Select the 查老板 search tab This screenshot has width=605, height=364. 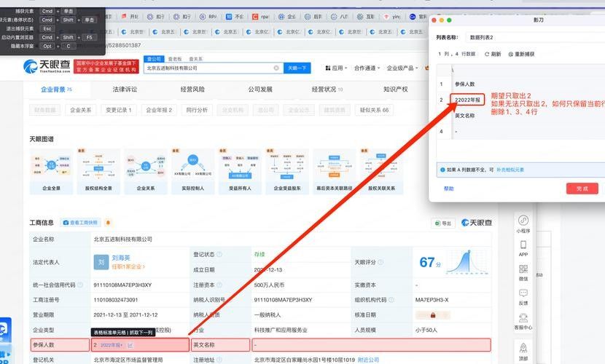tap(175, 59)
